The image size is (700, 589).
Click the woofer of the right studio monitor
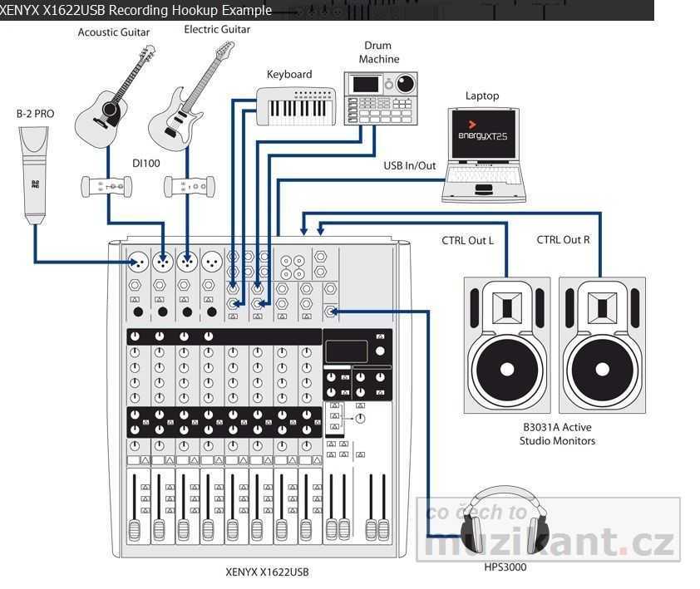(x=602, y=369)
